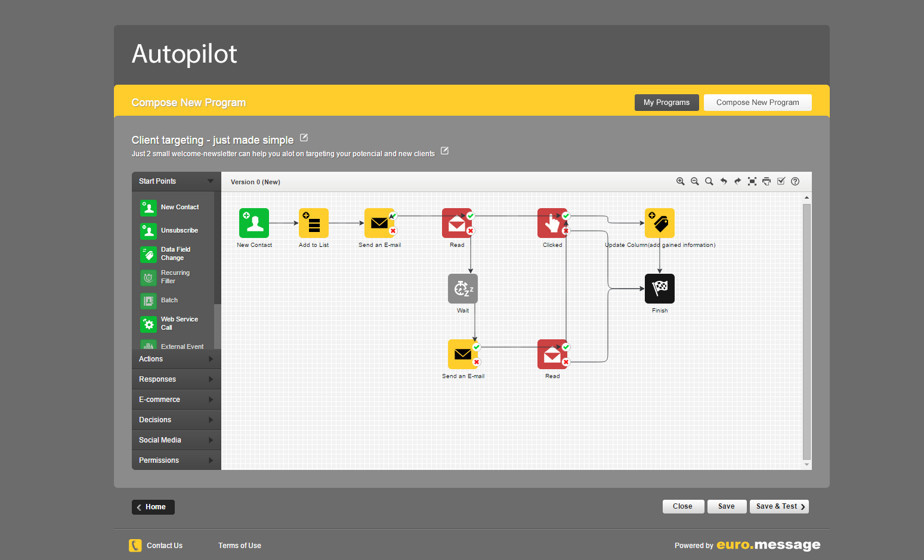Select the Wait node on canvas
Image resolution: width=924 pixels, height=560 pixels.
click(463, 289)
